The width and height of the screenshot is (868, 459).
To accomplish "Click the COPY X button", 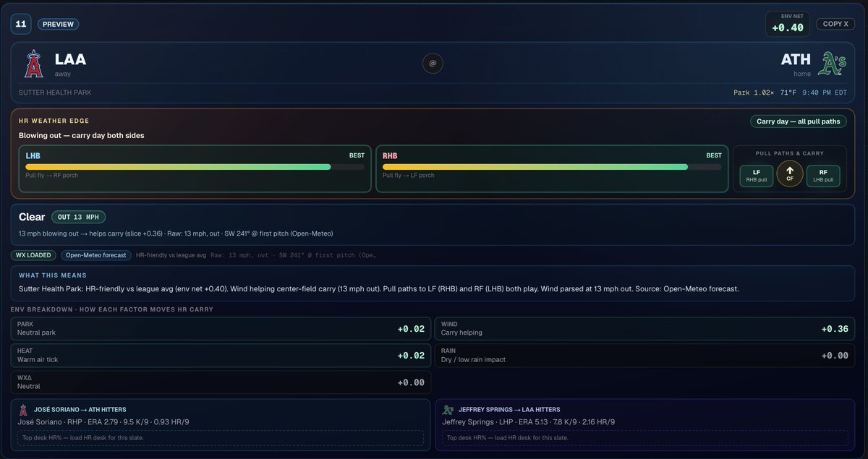I will (835, 24).
